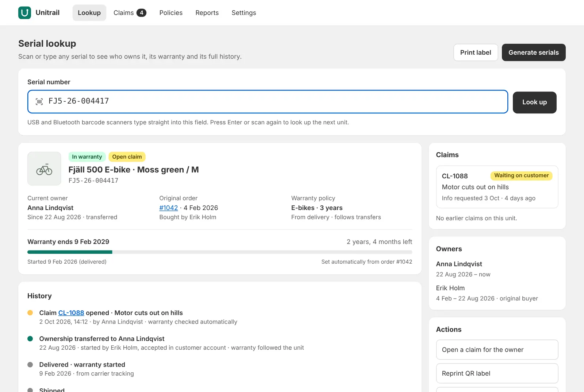The image size is (584, 392).
Task: Click the Print label button
Action: (x=476, y=53)
